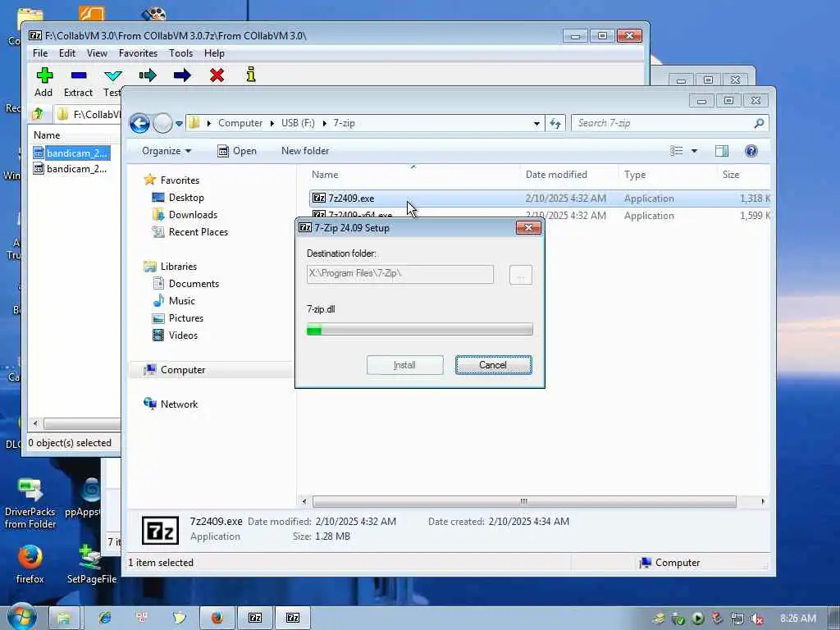Click the Extract icon in 7-Zip toolbar

tap(78, 75)
